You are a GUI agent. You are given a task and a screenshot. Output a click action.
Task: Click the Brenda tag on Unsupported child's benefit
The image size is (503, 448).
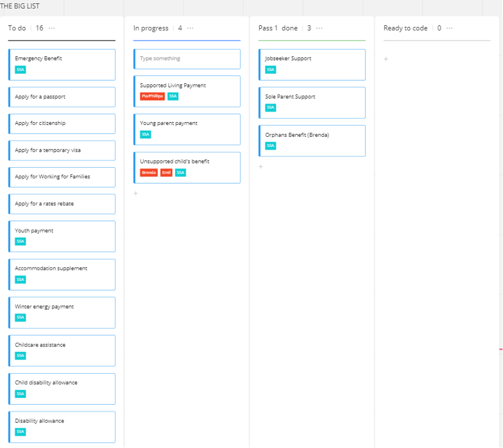click(149, 172)
